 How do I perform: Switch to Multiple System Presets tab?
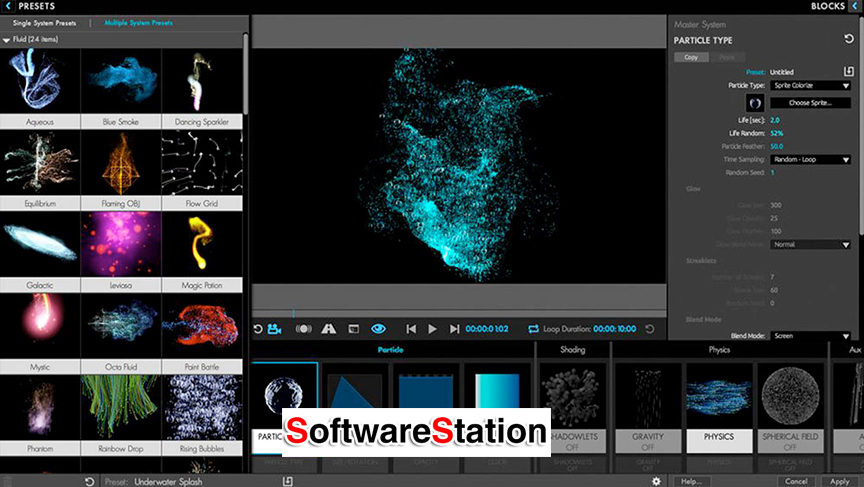(x=138, y=23)
